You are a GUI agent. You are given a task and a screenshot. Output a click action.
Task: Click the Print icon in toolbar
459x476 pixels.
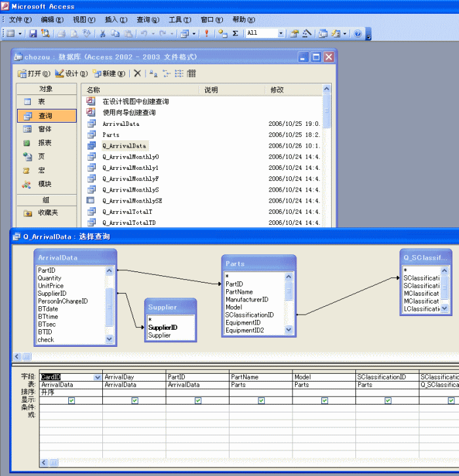pos(62,33)
